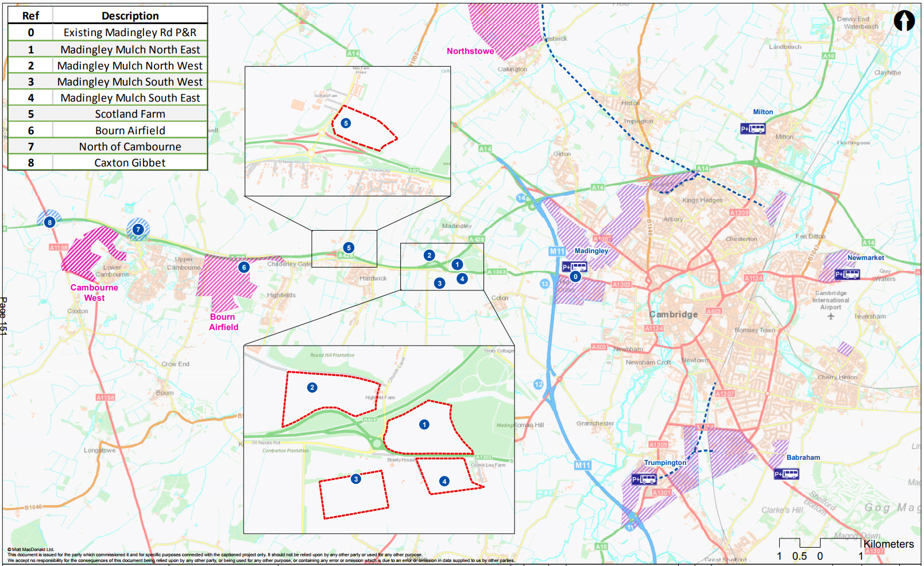Click the Babraham Park & Ride bus icon
The width and height of the screenshot is (924, 566).
click(786, 474)
